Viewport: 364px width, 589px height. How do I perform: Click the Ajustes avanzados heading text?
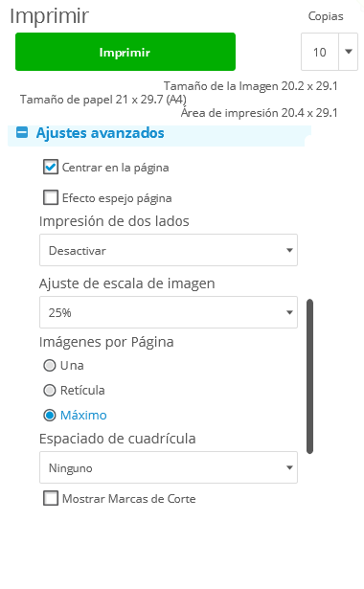[x=100, y=133]
